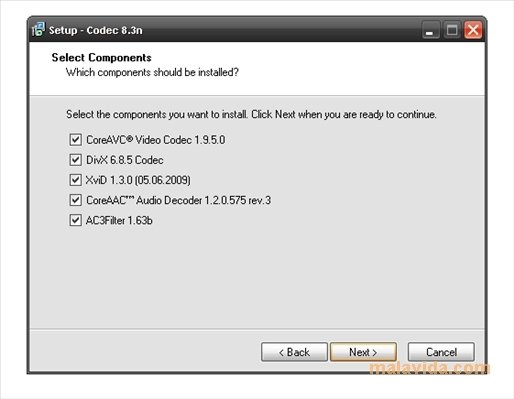Abort setup using Cancel button
The width and height of the screenshot is (514, 399).
pos(441,352)
